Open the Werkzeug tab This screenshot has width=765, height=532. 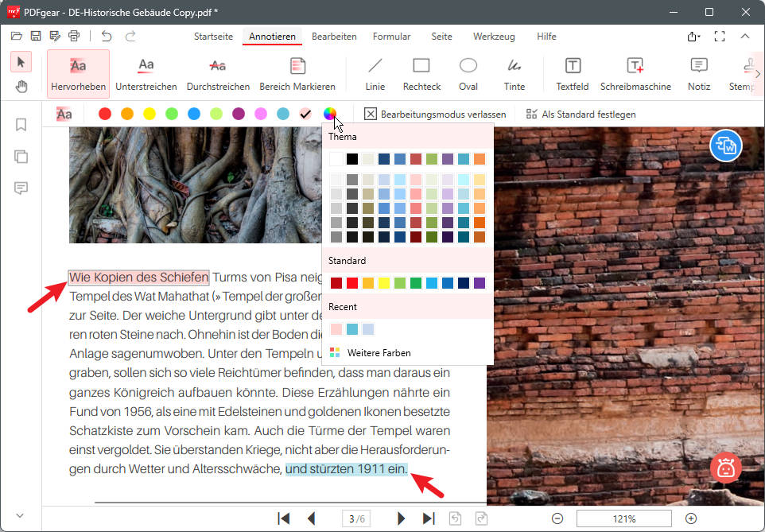[494, 37]
